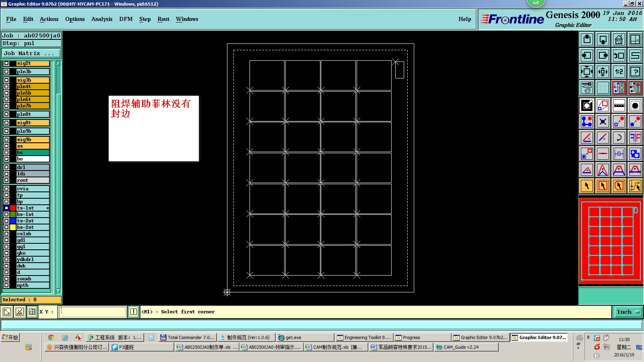Click the layer list scroll-down arrow
The image size is (644, 362).
pyautogui.click(x=58, y=291)
